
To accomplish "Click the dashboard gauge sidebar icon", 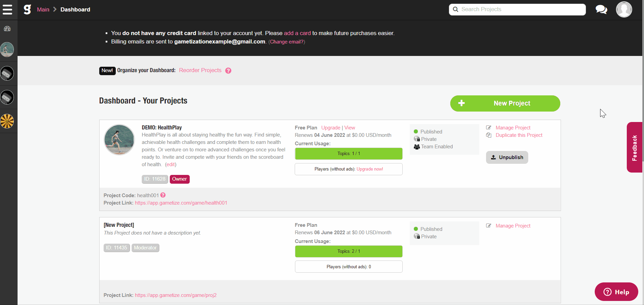I will point(7,29).
